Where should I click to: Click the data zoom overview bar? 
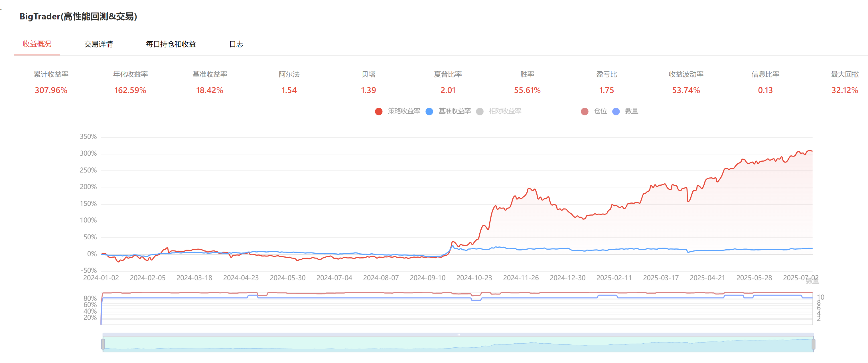[458, 344]
